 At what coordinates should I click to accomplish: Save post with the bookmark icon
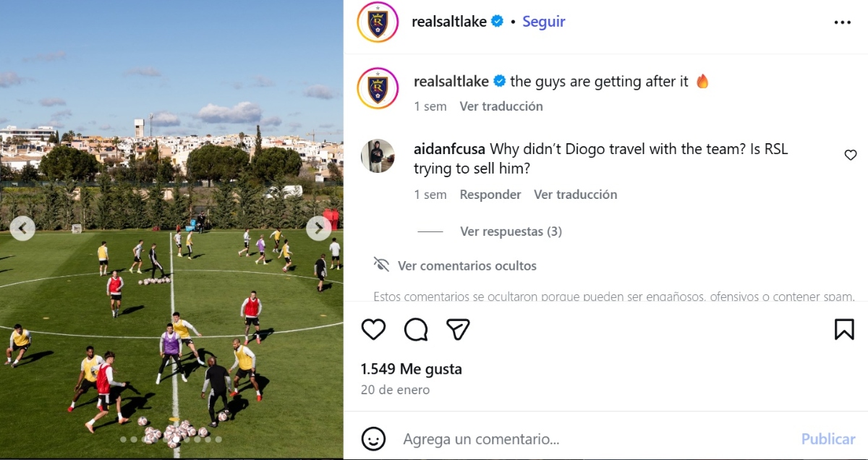pyautogui.click(x=844, y=330)
